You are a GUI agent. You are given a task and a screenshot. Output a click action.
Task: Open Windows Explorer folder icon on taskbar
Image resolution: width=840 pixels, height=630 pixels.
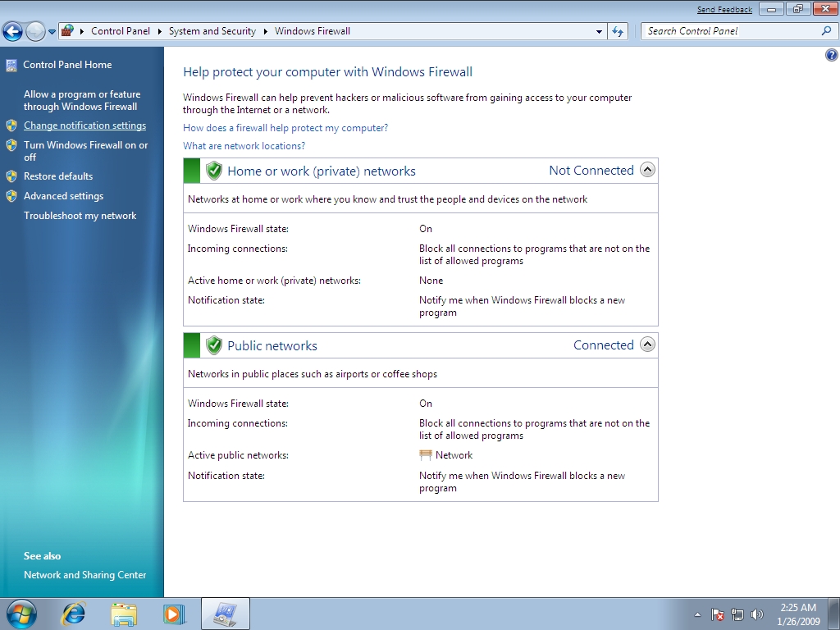click(x=124, y=614)
